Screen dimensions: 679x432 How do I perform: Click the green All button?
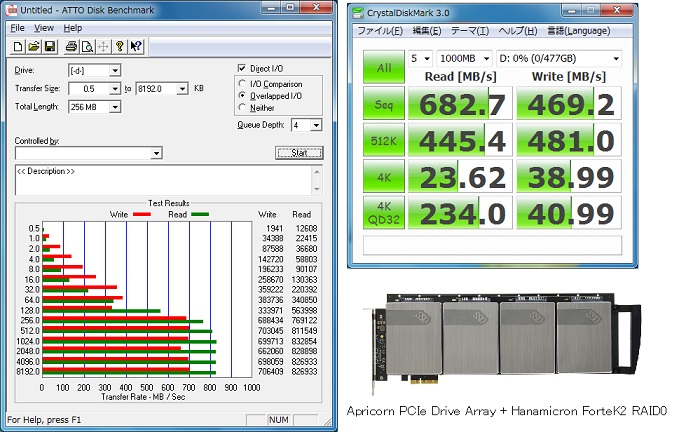click(x=384, y=67)
